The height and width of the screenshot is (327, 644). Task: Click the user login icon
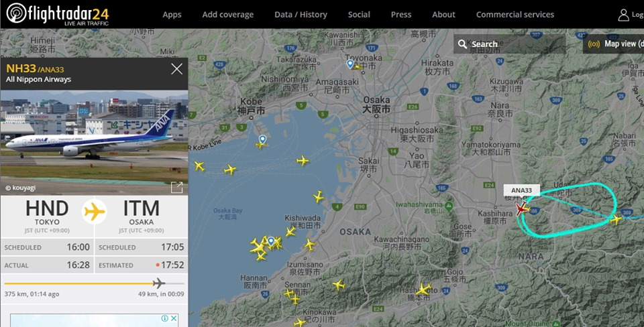pyautogui.click(x=623, y=15)
